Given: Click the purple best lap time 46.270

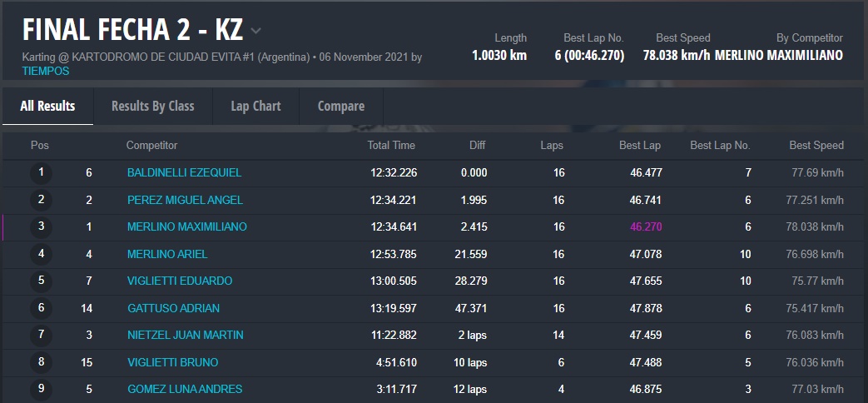Looking at the screenshot, I should (646, 226).
